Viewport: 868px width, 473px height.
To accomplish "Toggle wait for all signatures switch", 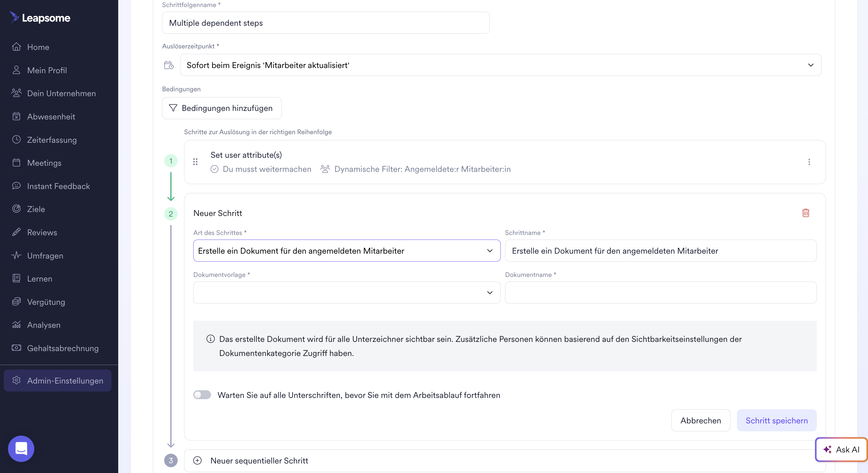I will (x=202, y=395).
